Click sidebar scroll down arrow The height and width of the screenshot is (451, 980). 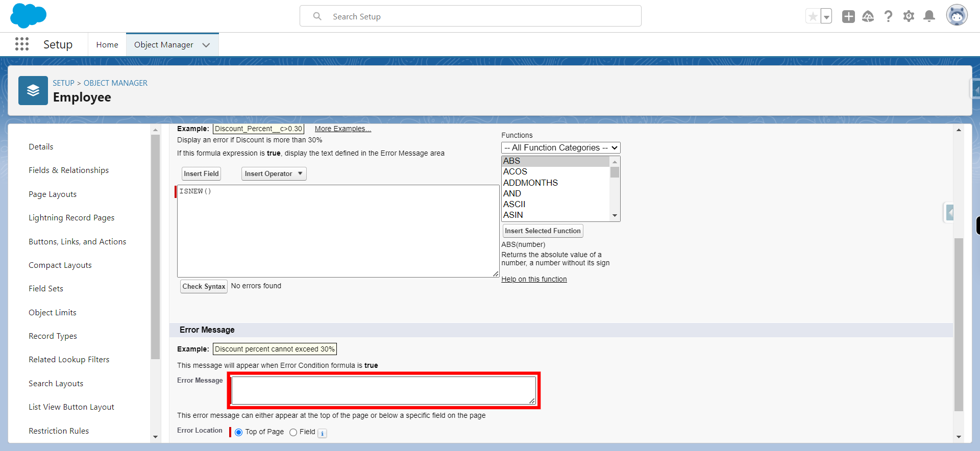pyautogui.click(x=155, y=437)
